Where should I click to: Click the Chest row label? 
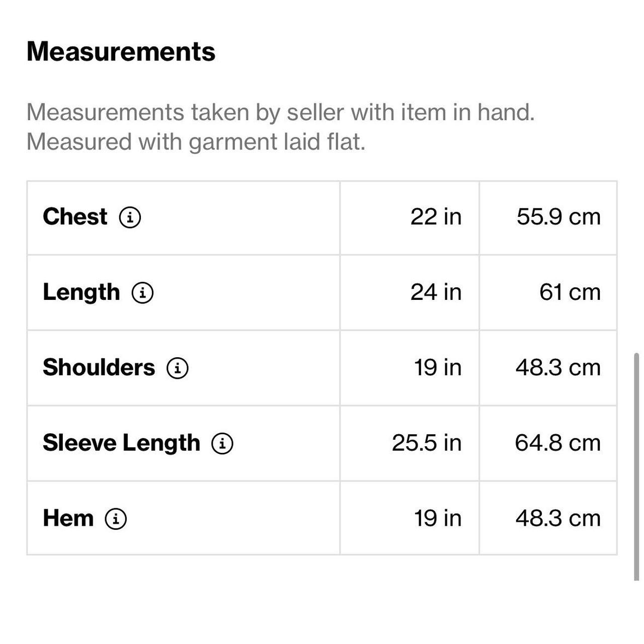[x=75, y=217]
